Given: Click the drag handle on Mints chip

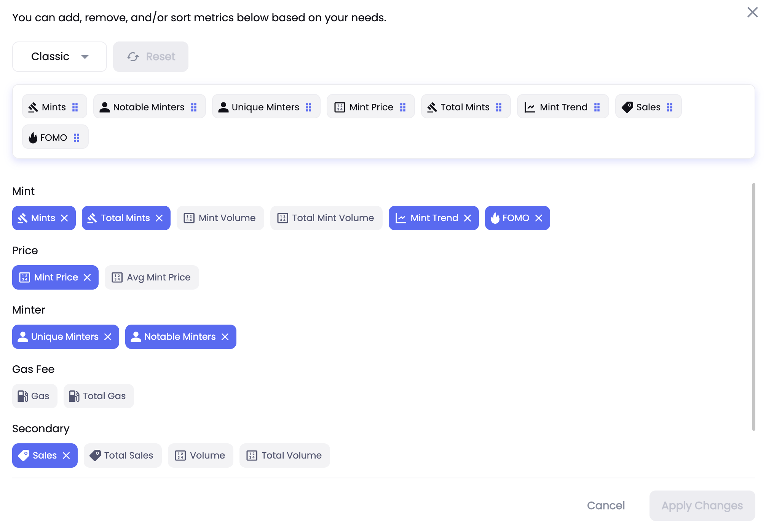Looking at the screenshot, I should click(x=75, y=107).
